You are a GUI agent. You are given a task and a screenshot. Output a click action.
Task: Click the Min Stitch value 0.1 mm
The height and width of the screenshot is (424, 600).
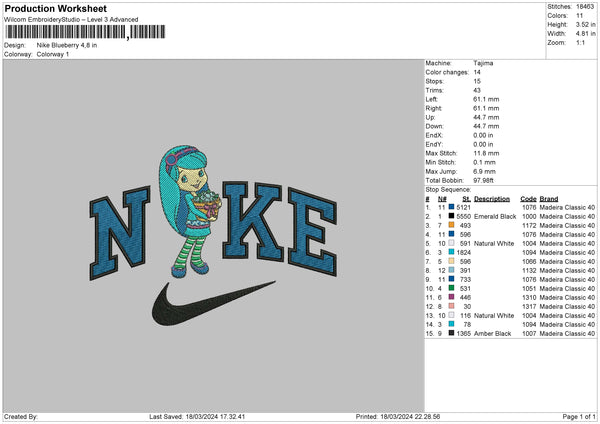point(484,162)
